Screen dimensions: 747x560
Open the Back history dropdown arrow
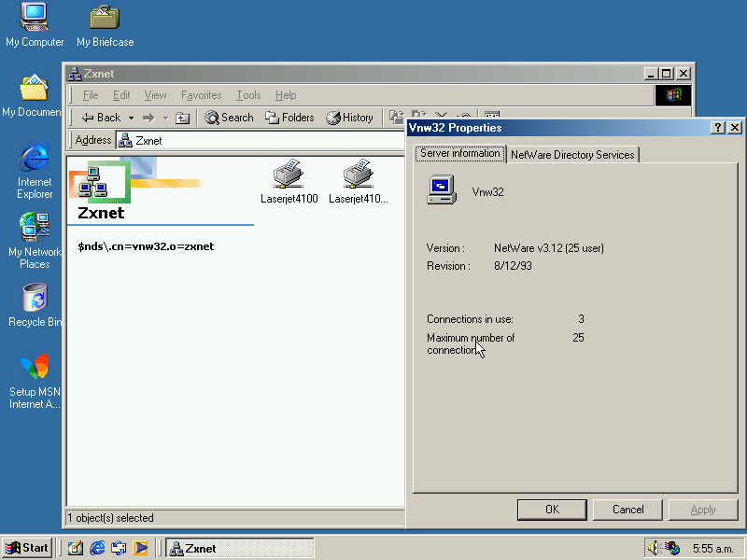tap(131, 119)
